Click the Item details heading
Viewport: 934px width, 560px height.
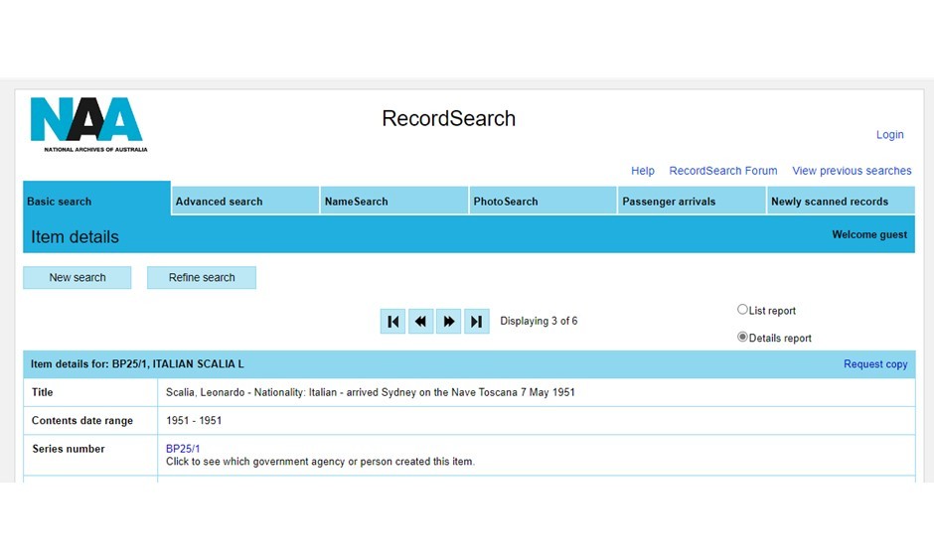click(76, 237)
